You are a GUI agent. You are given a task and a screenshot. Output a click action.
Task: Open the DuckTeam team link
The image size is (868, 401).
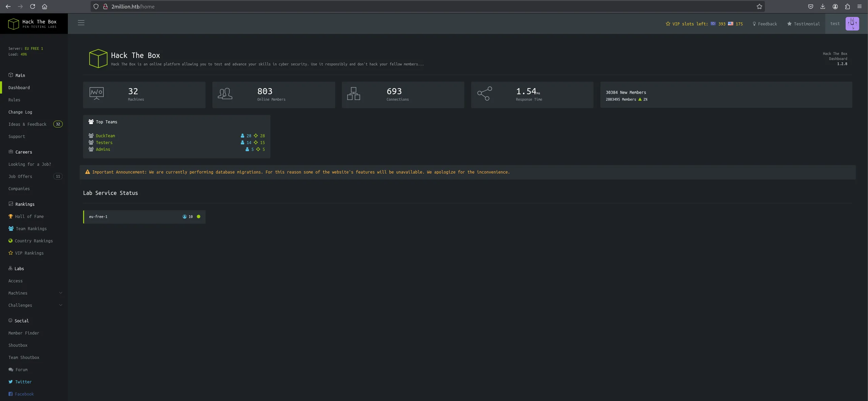[105, 136]
